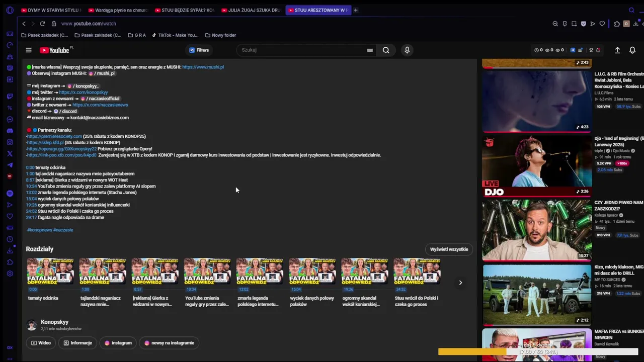Go back with the browser back arrow
The image size is (644, 362).
click(x=24, y=24)
